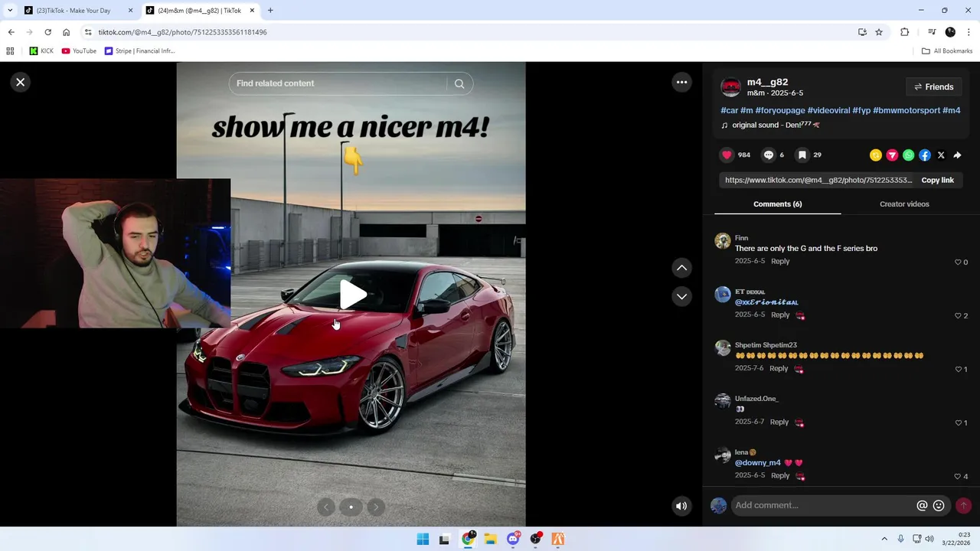
Task: Open a new browser tab
Action: 270,11
